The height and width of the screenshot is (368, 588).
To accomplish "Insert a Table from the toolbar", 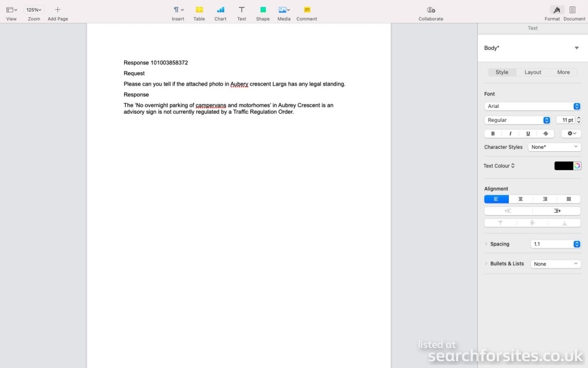I will [x=199, y=13].
